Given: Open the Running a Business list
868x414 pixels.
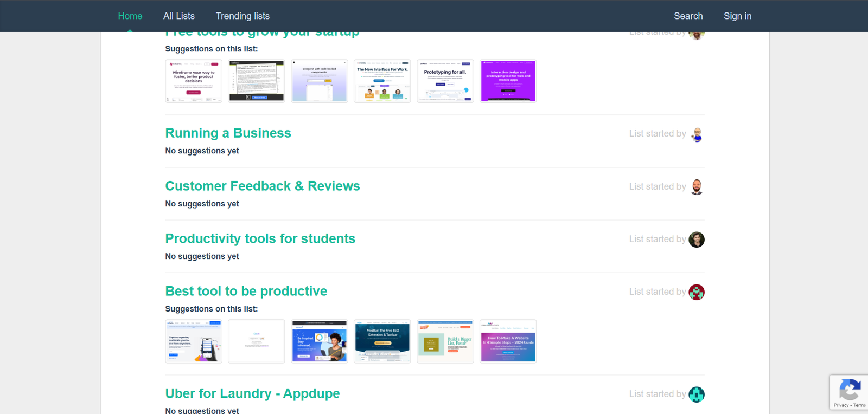Looking at the screenshot, I should click(228, 133).
